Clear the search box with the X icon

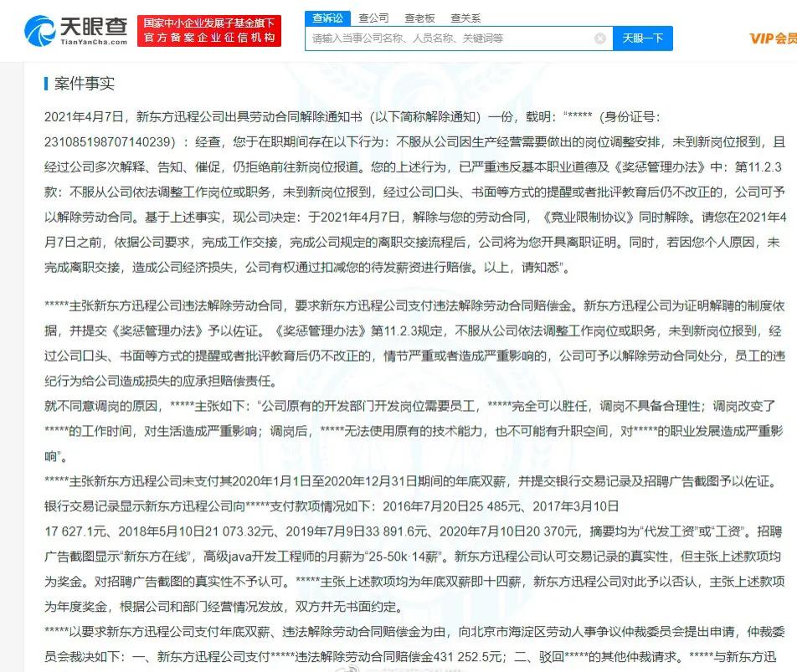click(599, 38)
